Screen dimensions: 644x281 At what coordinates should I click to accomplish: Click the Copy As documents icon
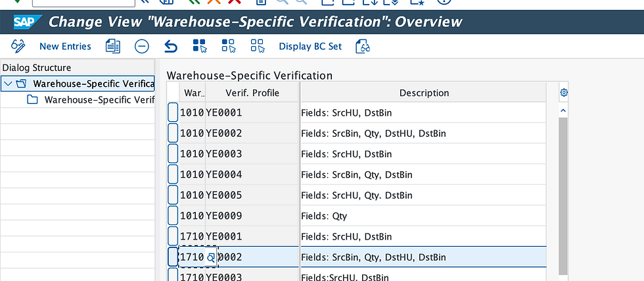click(113, 46)
